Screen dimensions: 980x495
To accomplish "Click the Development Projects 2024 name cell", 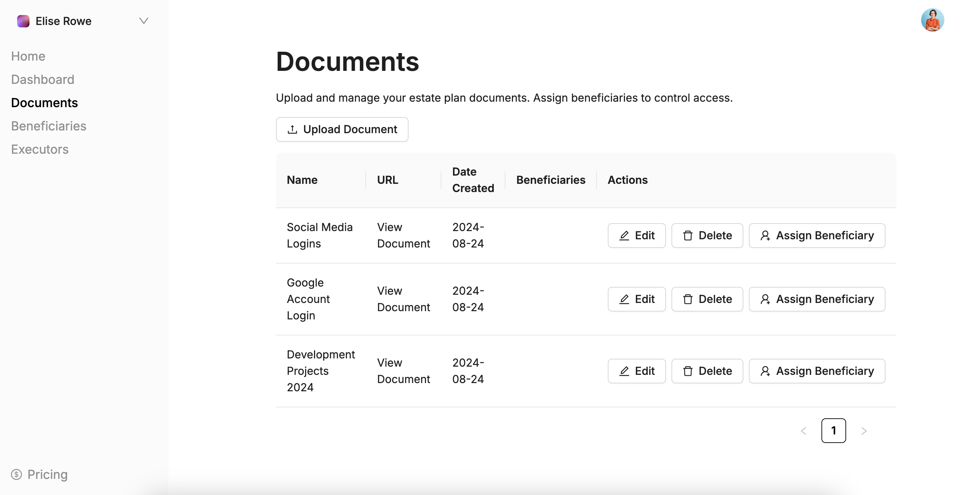I will [321, 371].
